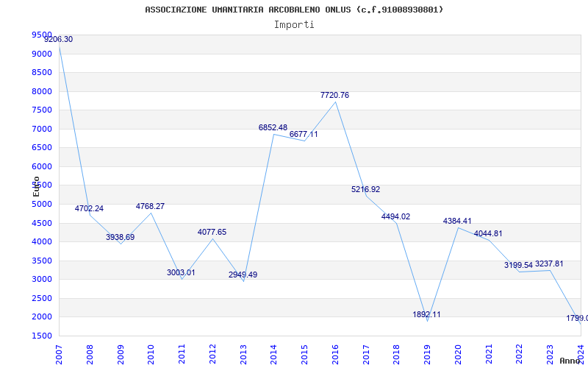
Task: Click the y-axis value 8000
Action: click(x=42, y=91)
